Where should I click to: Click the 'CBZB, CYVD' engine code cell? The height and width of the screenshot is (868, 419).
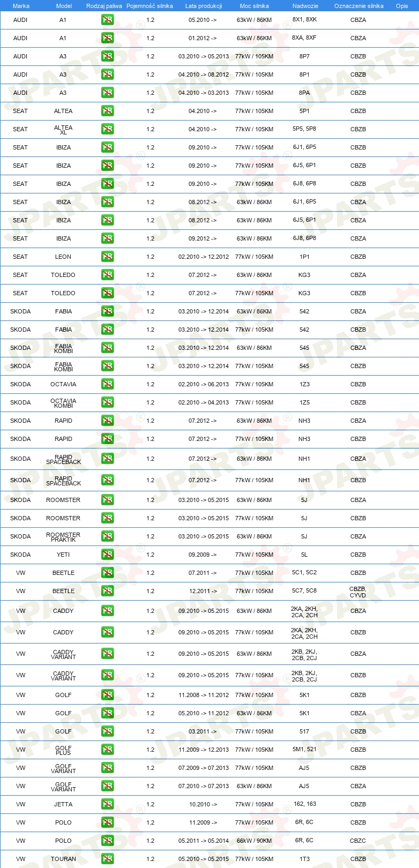tap(358, 592)
